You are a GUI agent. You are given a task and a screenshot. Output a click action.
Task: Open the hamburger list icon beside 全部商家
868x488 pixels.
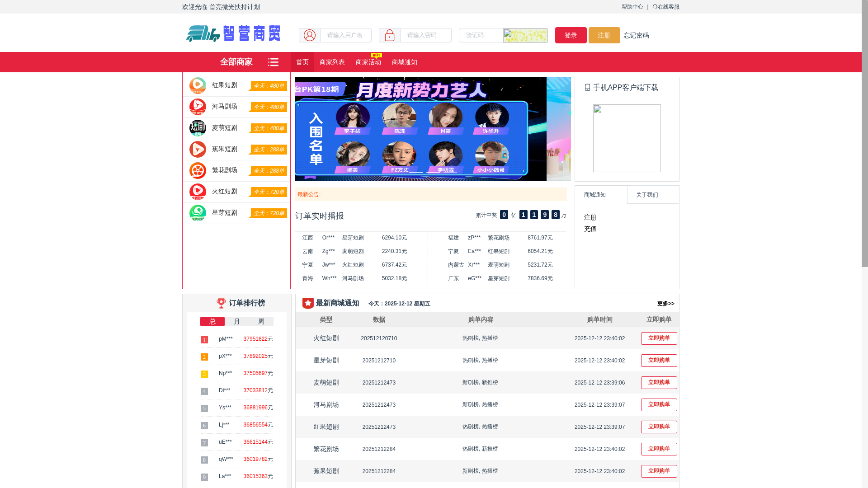(273, 62)
